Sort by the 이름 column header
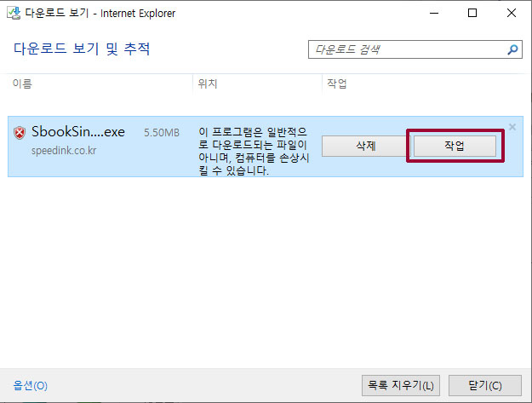 22,83
